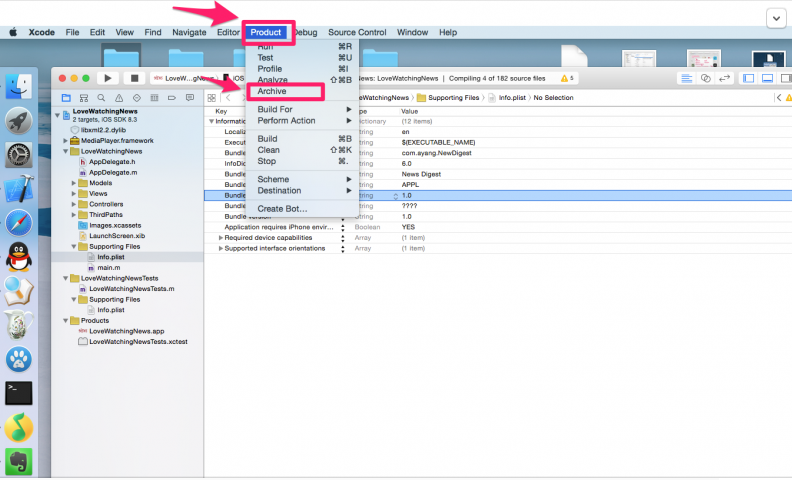Screen dimensions: 792x480
Task: Select LaunchScreen.xib file
Action: click(x=117, y=236)
